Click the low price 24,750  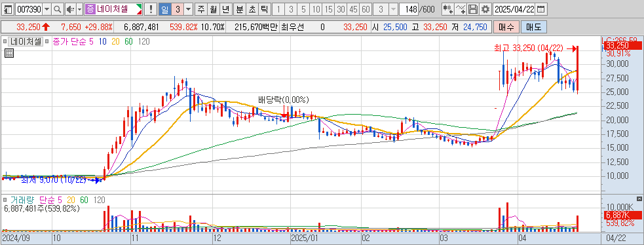[x=475, y=27]
